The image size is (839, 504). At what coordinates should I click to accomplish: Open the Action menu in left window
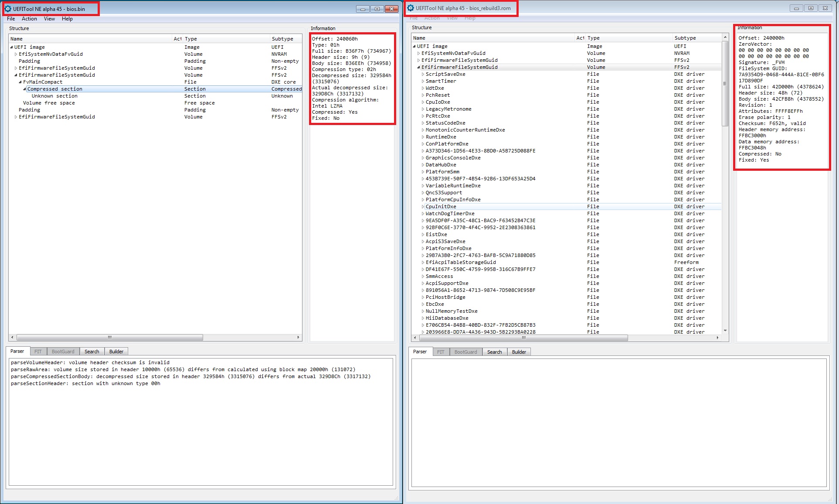[28, 19]
